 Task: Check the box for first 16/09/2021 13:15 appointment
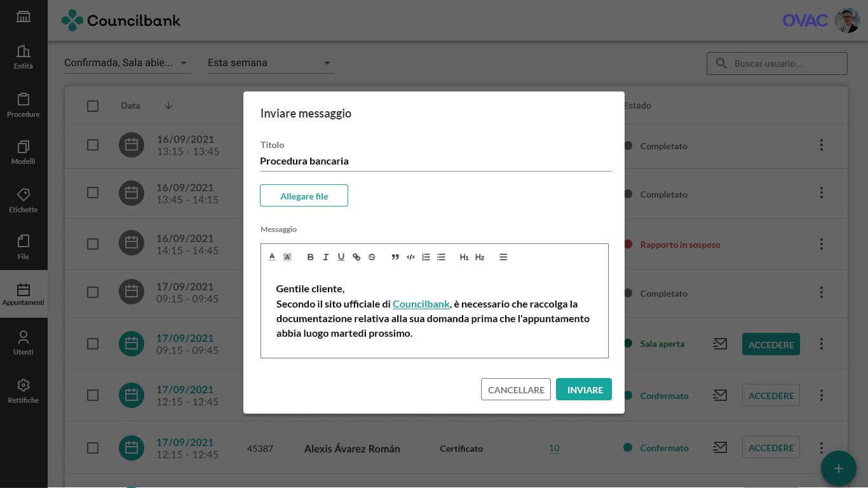click(x=93, y=146)
